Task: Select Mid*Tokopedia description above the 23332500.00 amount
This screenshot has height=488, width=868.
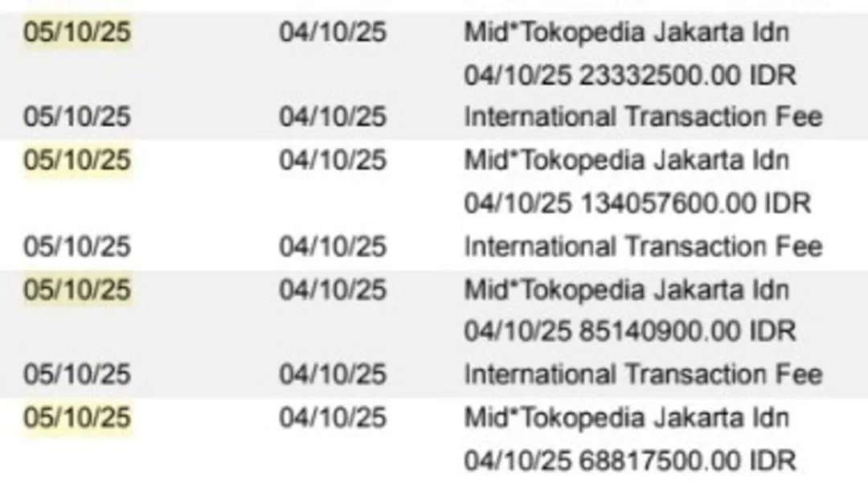Action: click(x=626, y=33)
